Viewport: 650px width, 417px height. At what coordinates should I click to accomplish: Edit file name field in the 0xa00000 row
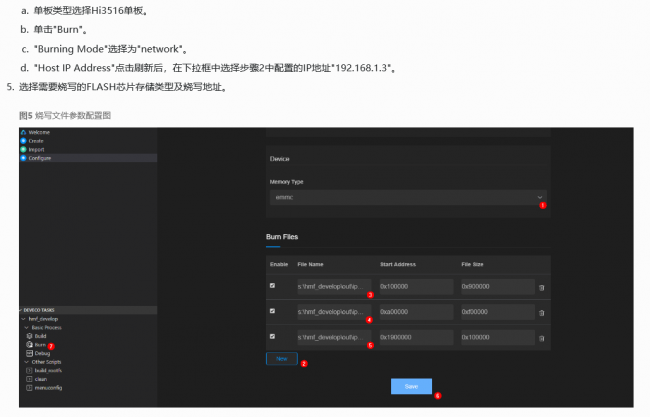pyautogui.click(x=334, y=312)
